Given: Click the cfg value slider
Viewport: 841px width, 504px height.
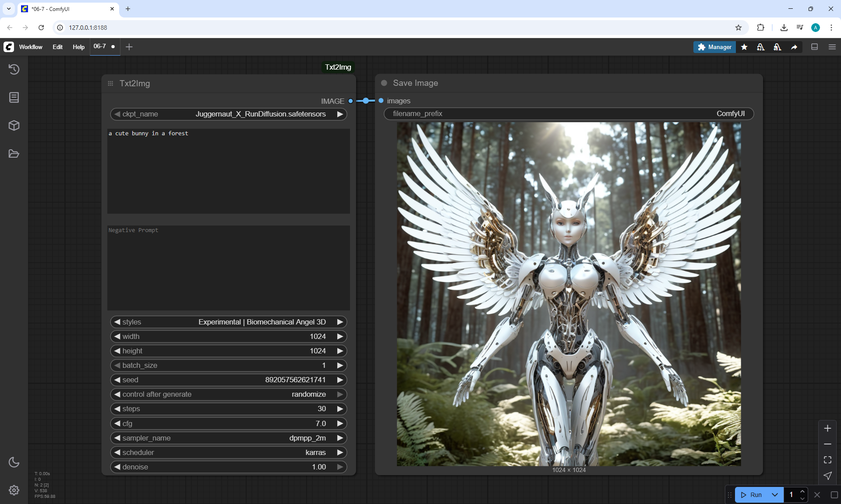Looking at the screenshot, I should (228, 423).
